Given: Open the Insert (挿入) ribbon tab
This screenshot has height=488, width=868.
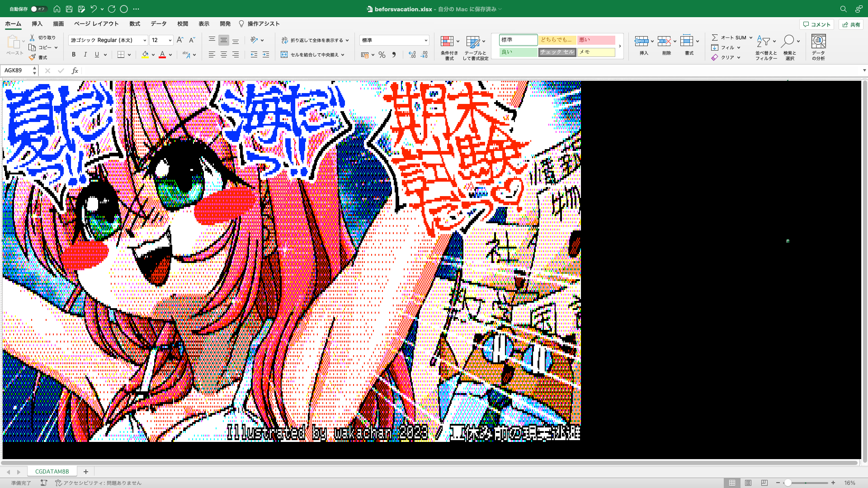Looking at the screenshot, I should pos(37,23).
